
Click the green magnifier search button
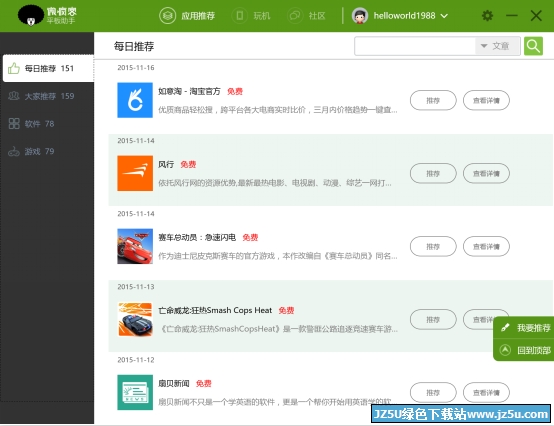coord(533,46)
